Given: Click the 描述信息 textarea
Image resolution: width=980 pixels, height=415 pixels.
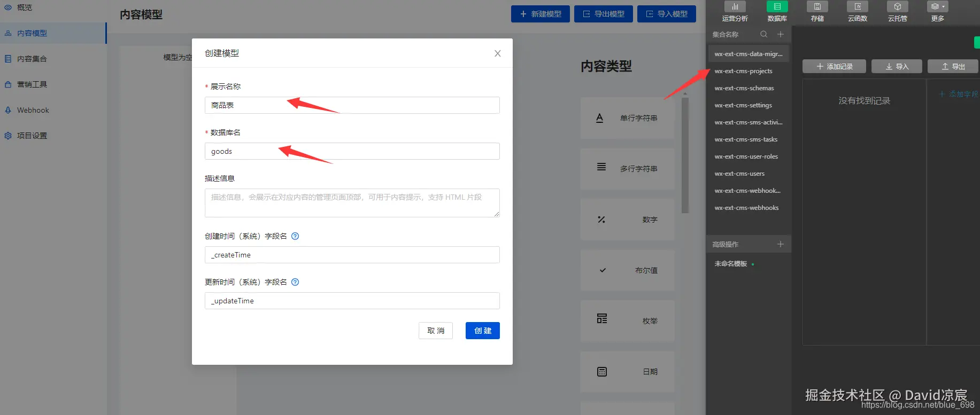Looking at the screenshot, I should (352, 203).
